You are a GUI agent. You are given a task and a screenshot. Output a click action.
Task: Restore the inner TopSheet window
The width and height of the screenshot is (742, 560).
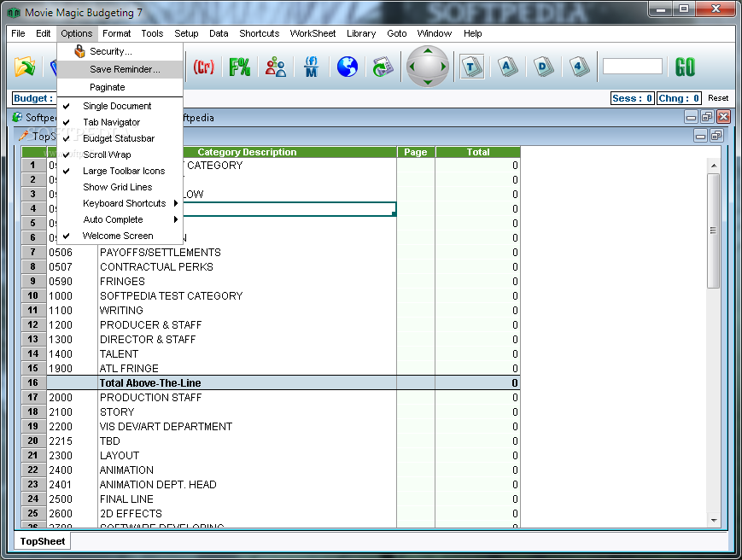point(716,137)
